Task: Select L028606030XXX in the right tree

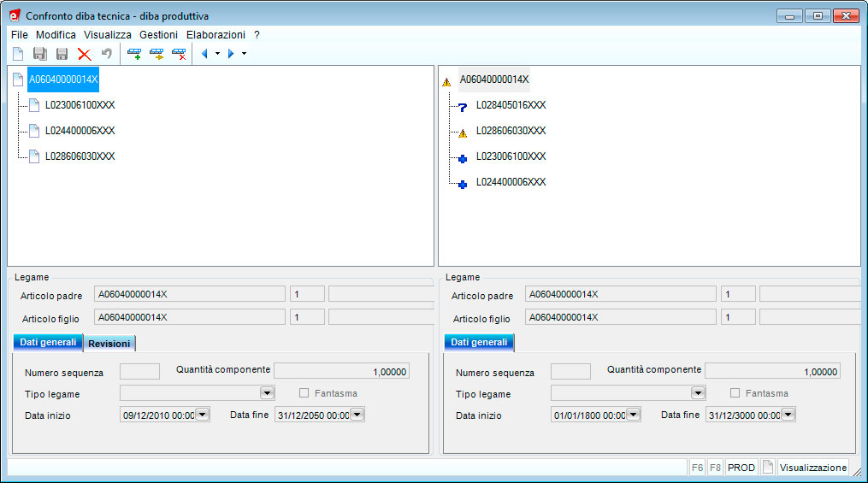Action: coord(511,131)
